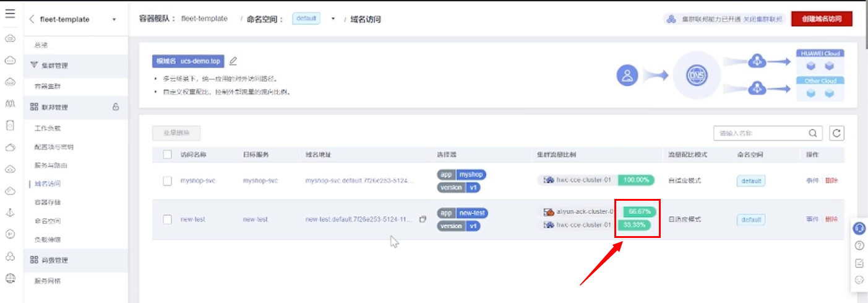Open the myshop-svc target service link
The image size is (868, 303).
point(260,180)
